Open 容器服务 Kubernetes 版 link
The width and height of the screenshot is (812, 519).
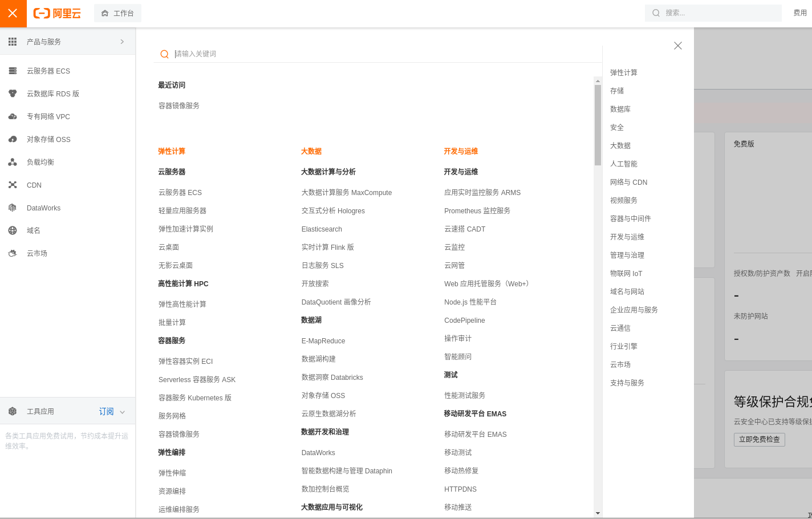(x=195, y=398)
